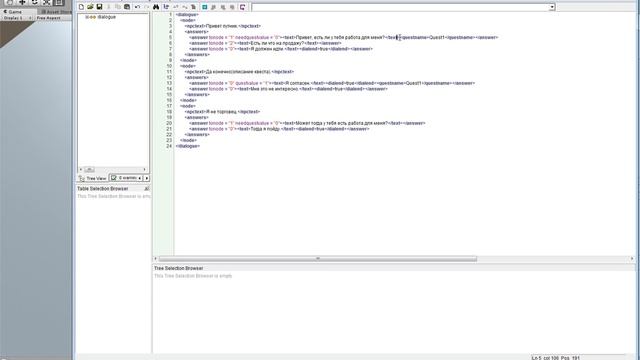Click the Я согласен answer on line 13
This screenshot has width=640, height=360.
(x=332, y=83)
